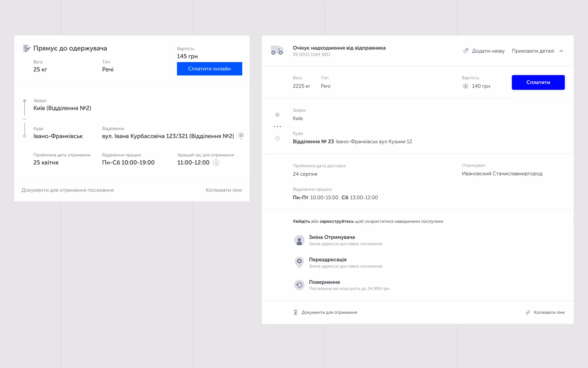Click the delivery truck status icon
Screen dimensions: 588x368
[x=277, y=51]
